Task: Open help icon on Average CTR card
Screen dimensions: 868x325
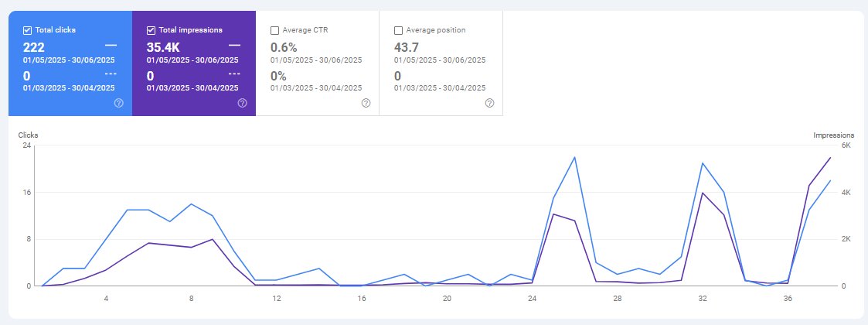Action: click(x=366, y=103)
